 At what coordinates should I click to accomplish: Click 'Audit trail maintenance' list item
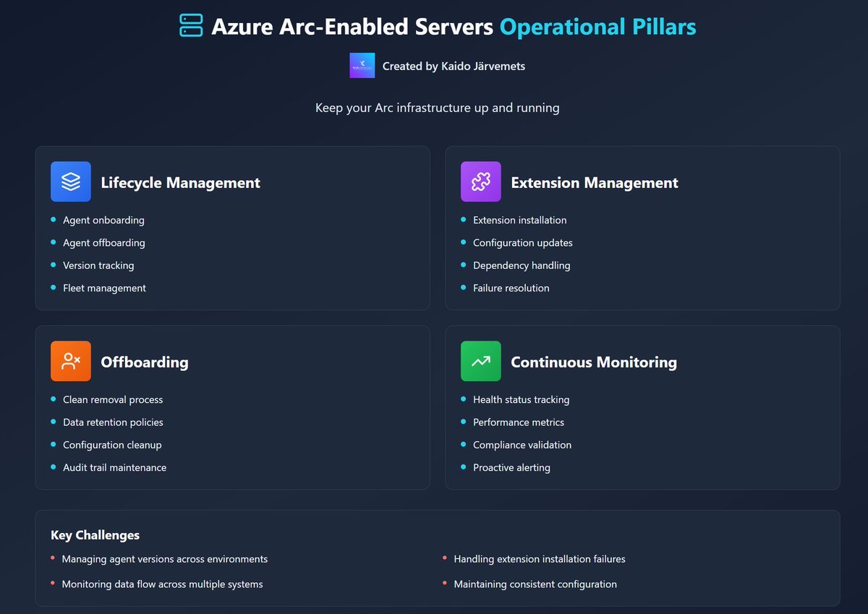[x=114, y=467]
